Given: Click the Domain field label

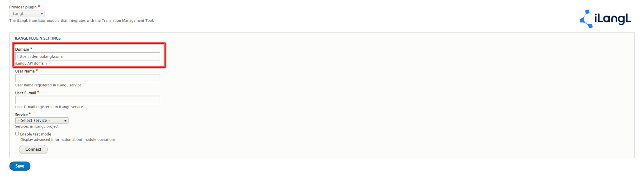Looking at the screenshot, I should pyautogui.click(x=22, y=49).
